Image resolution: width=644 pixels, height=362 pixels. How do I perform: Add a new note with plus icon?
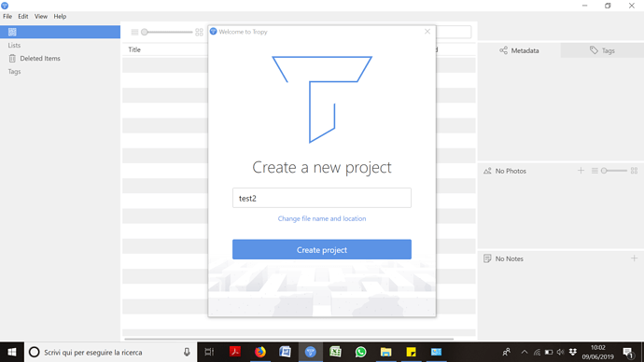(634, 258)
